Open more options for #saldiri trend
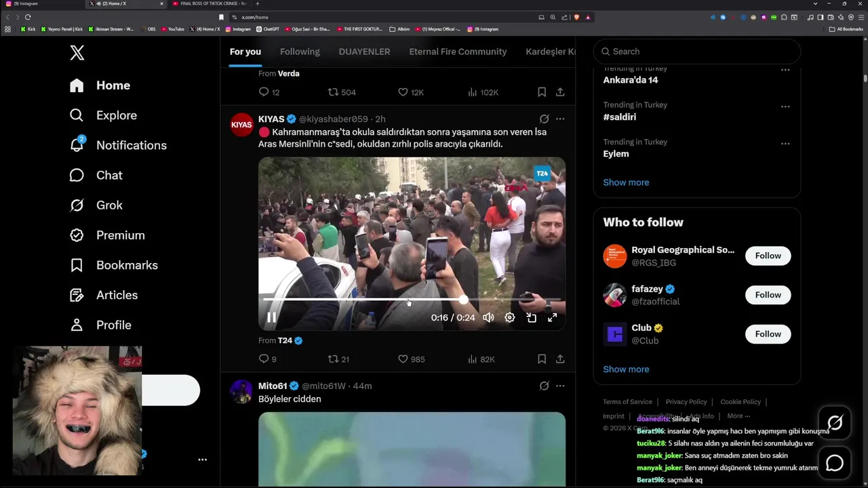 785,106
